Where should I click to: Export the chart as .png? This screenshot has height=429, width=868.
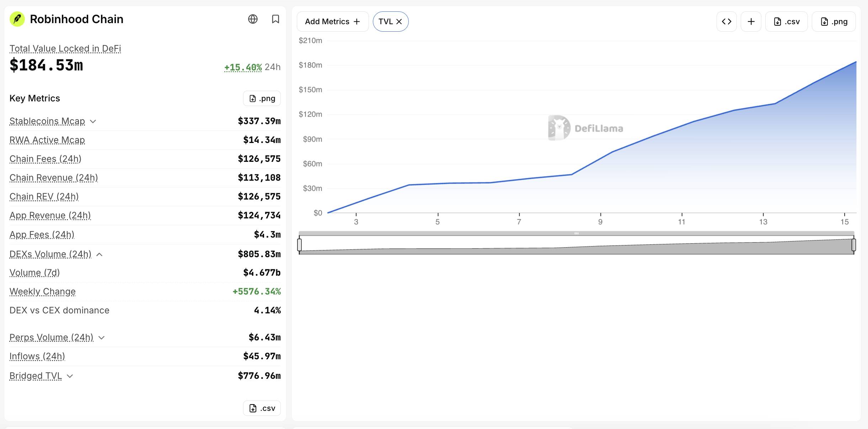pos(834,22)
